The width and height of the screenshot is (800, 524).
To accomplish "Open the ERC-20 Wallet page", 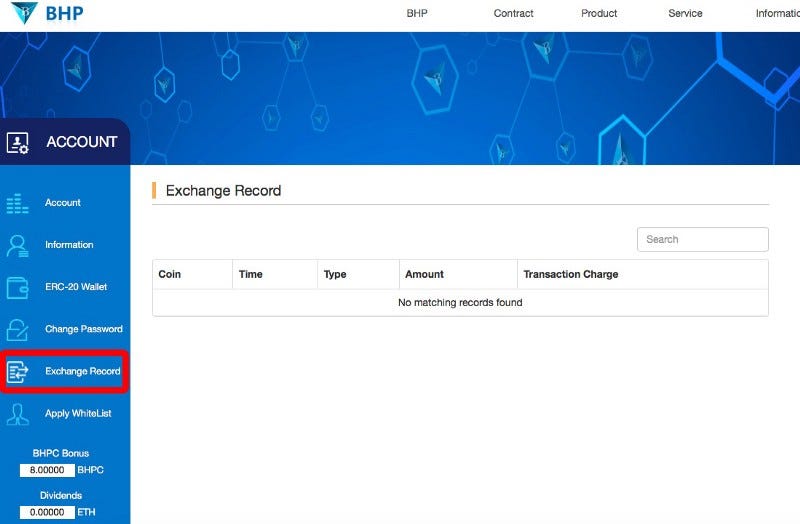I will coord(76,287).
